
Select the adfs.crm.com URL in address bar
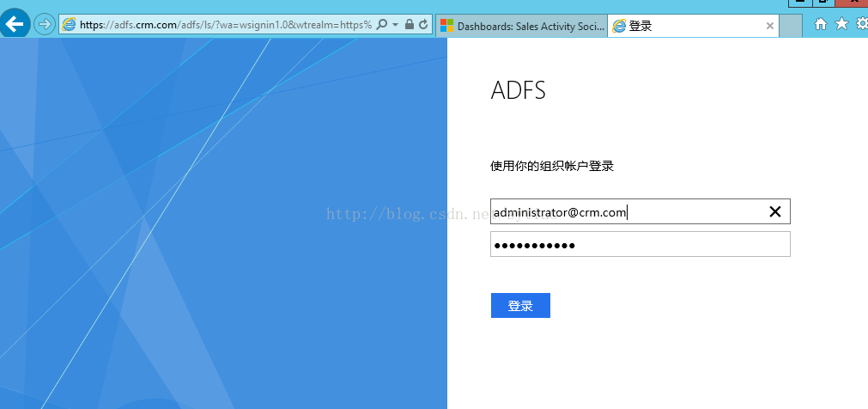[x=226, y=25]
